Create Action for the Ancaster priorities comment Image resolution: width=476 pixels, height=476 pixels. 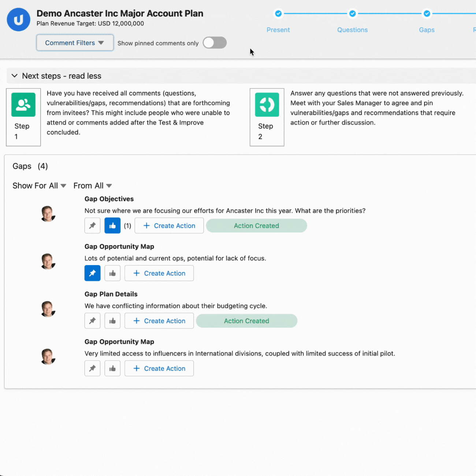coord(169,226)
